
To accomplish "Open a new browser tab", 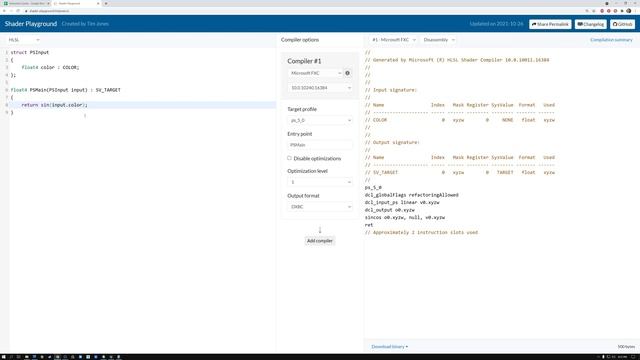I will pos(106,3).
